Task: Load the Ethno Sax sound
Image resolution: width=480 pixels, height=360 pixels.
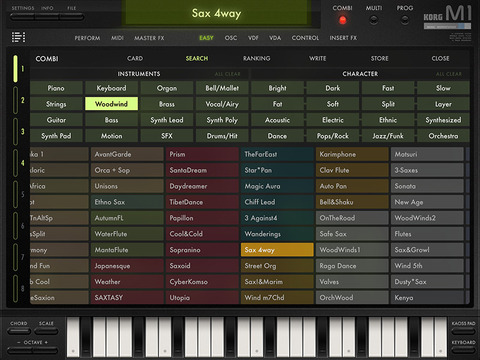Action: (x=127, y=202)
